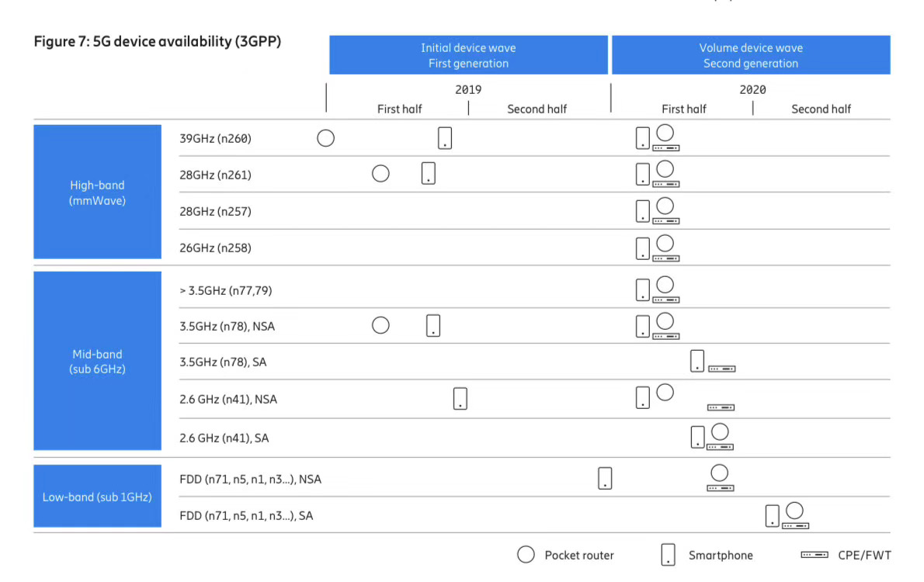Click the CPE/FWT icon in the 3.5GHz (n78), SA row

(x=721, y=369)
